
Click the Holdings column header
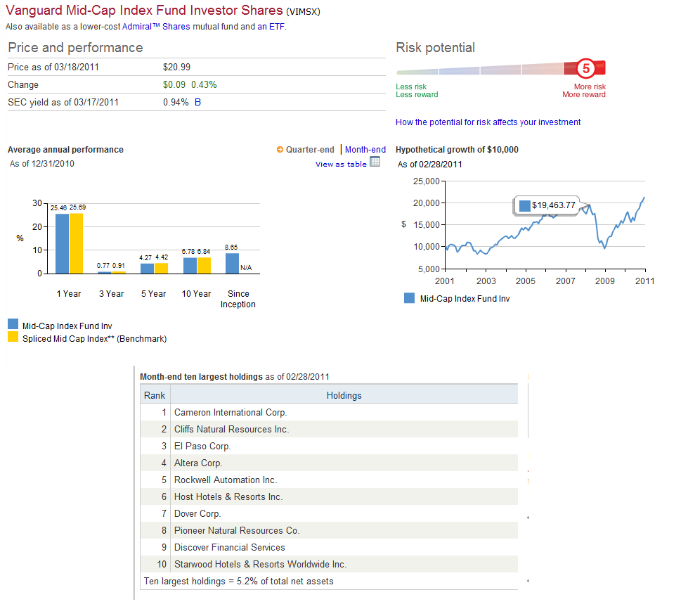coord(344,395)
